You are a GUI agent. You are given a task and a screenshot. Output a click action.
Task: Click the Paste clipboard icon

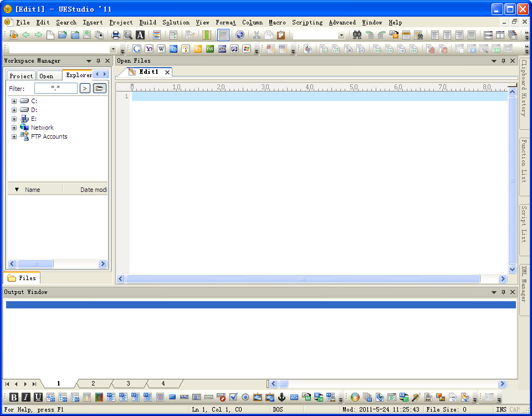pyautogui.click(x=281, y=35)
